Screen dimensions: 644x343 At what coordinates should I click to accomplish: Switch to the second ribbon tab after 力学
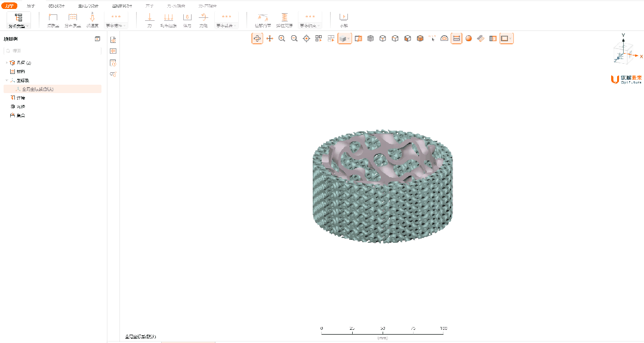point(31,6)
